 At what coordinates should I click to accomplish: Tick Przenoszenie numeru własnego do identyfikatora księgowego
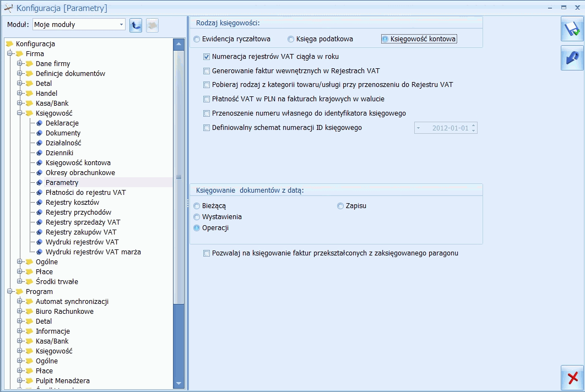pyautogui.click(x=207, y=113)
